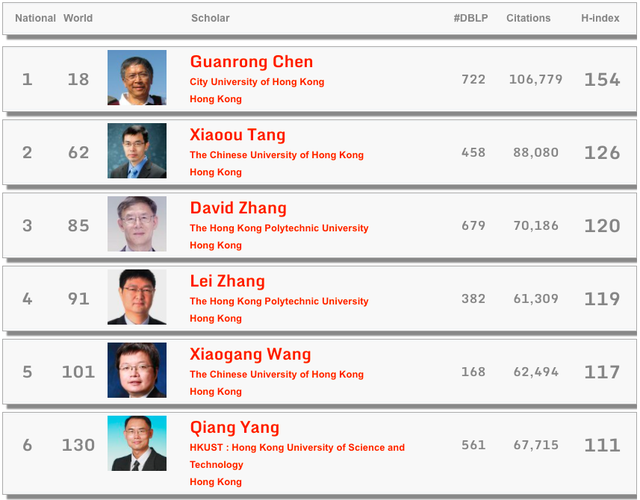Open the HKUST affiliation link
Image resolution: width=640 pixels, height=500 pixels.
click(x=297, y=456)
